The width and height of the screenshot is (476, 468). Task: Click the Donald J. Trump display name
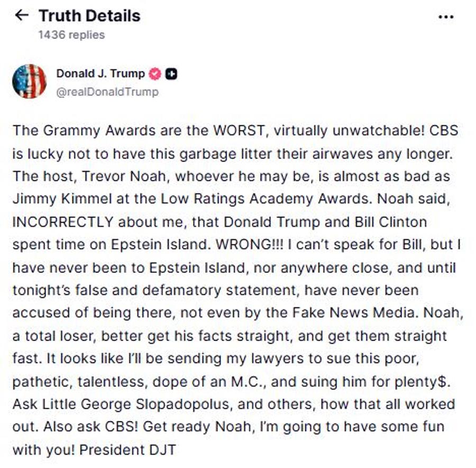coord(100,74)
